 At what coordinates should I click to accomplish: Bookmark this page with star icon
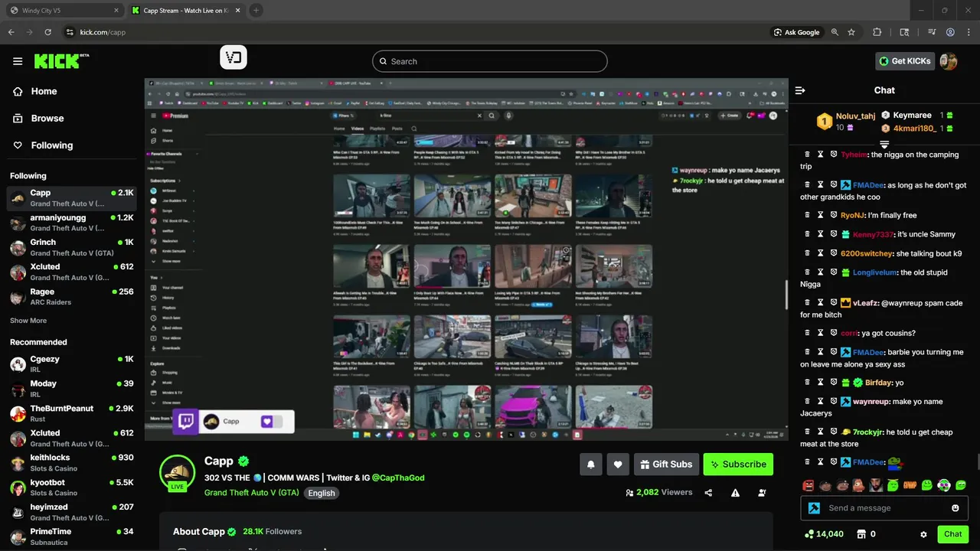pyautogui.click(x=851, y=32)
